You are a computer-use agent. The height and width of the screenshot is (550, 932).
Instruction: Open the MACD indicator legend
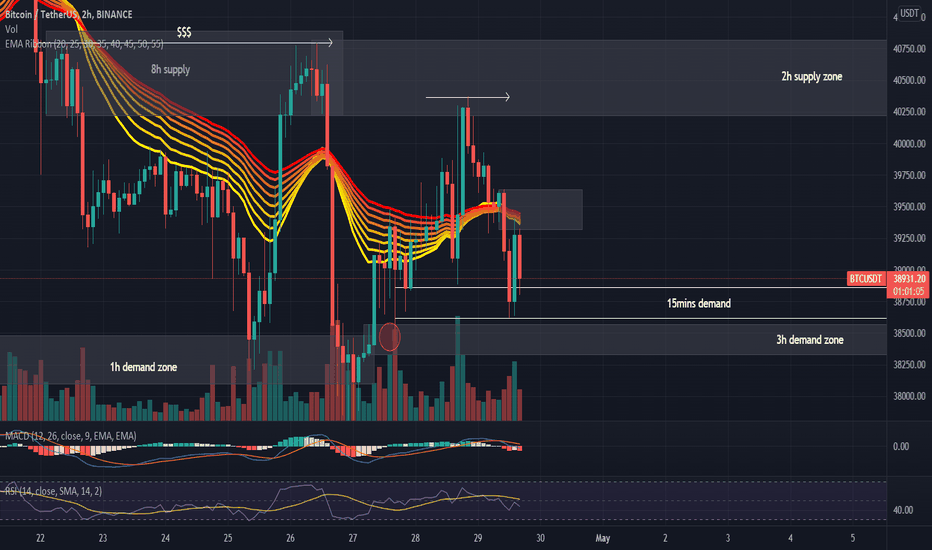point(71,436)
